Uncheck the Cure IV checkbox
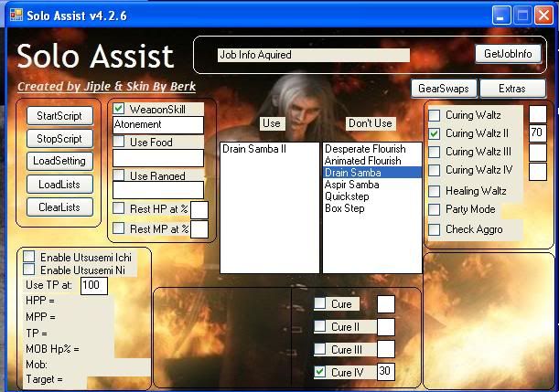 point(319,371)
